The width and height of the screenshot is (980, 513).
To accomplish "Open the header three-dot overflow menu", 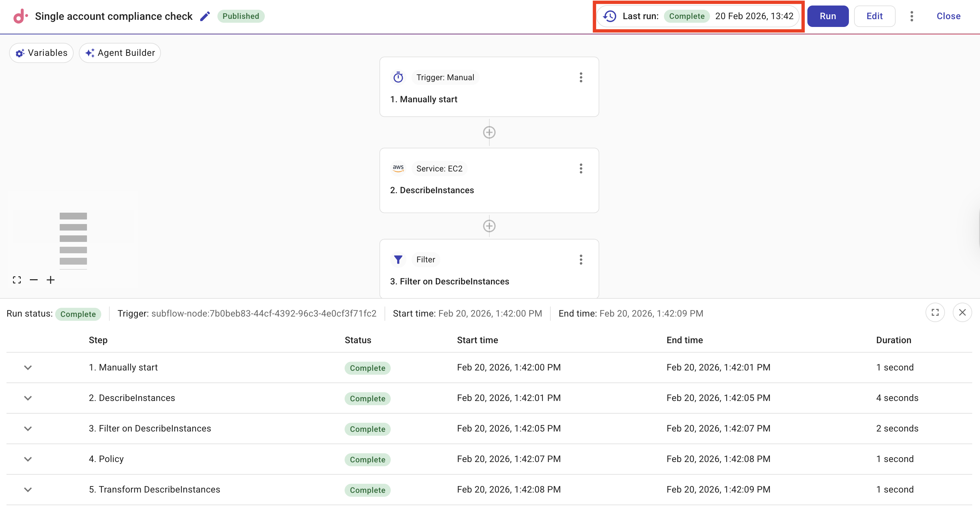I will [912, 16].
